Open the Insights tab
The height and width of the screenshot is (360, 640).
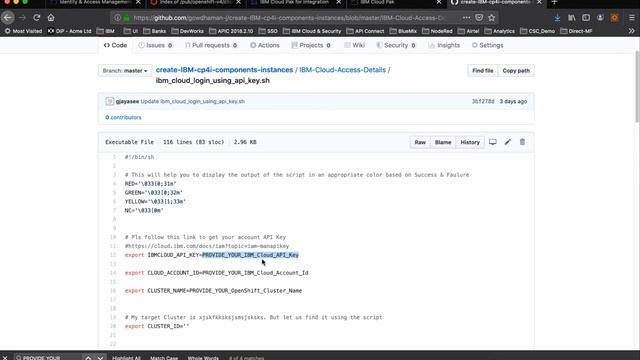(x=444, y=45)
